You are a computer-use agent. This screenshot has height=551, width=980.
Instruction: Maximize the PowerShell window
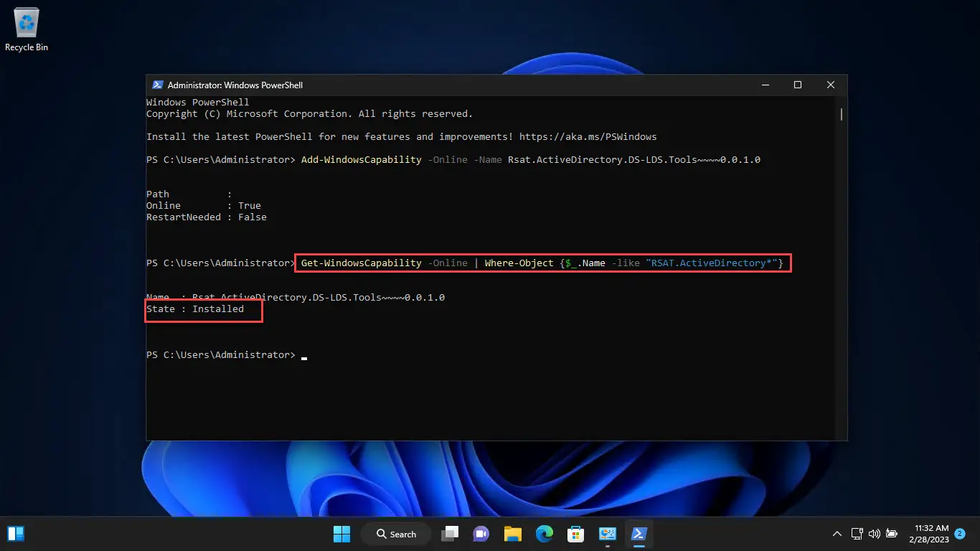797,85
